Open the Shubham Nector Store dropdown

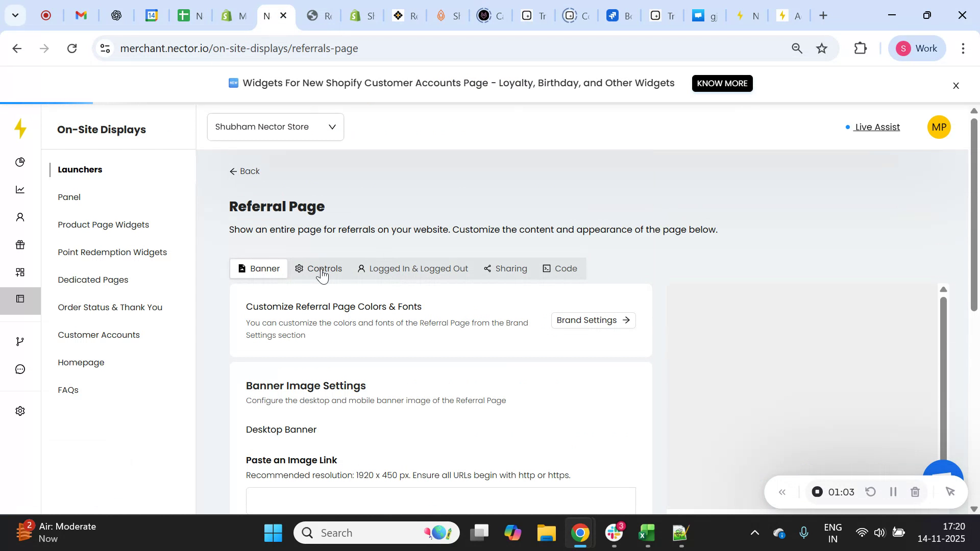pyautogui.click(x=275, y=127)
